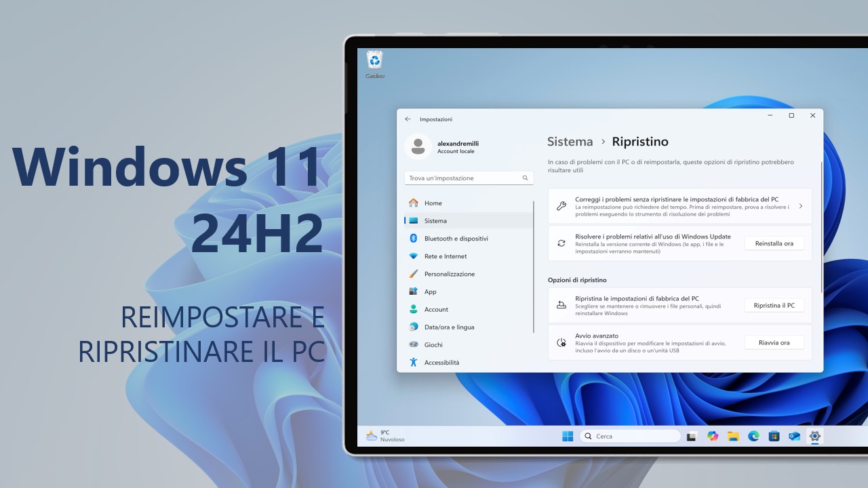Click the 'Ripristino' page title
The width and height of the screenshot is (868, 488).
(640, 142)
